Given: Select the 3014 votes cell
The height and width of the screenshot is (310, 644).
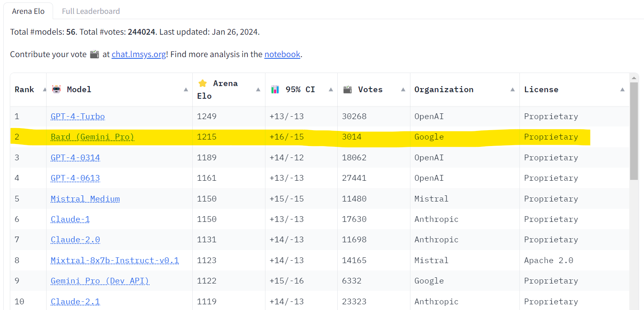Looking at the screenshot, I should (x=374, y=137).
